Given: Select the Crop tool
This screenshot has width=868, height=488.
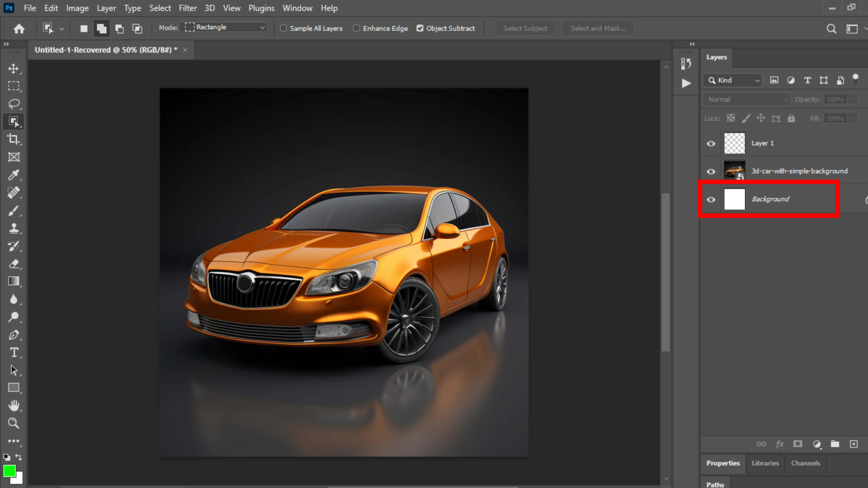Looking at the screenshot, I should point(13,139).
